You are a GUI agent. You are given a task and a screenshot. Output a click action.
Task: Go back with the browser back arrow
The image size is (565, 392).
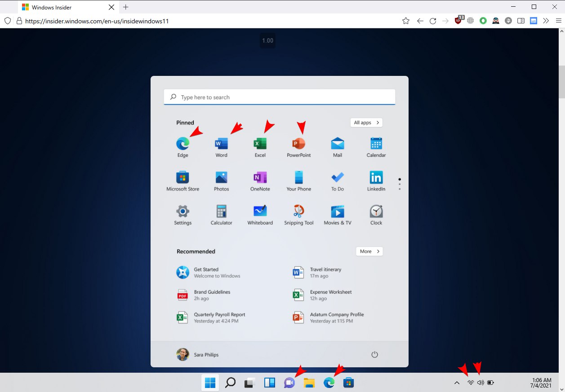coord(420,21)
